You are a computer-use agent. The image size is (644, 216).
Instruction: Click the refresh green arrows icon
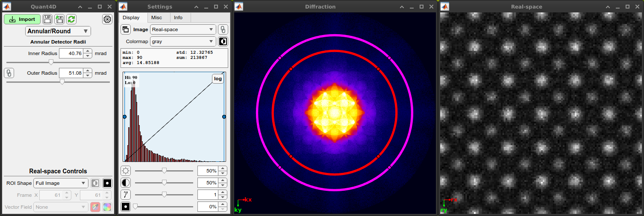(x=71, y=19)
